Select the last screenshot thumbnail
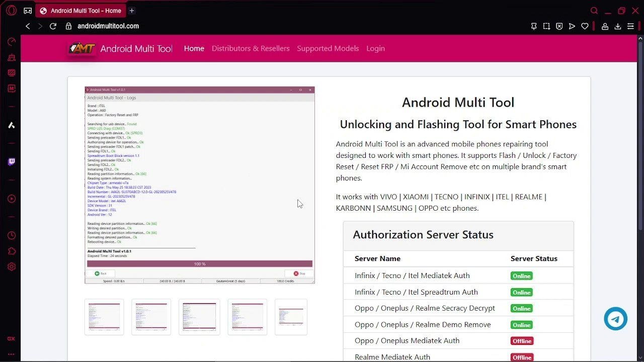The width and height of the screenshot is (644, 362). pyautogui.click(x=291, y=317)
